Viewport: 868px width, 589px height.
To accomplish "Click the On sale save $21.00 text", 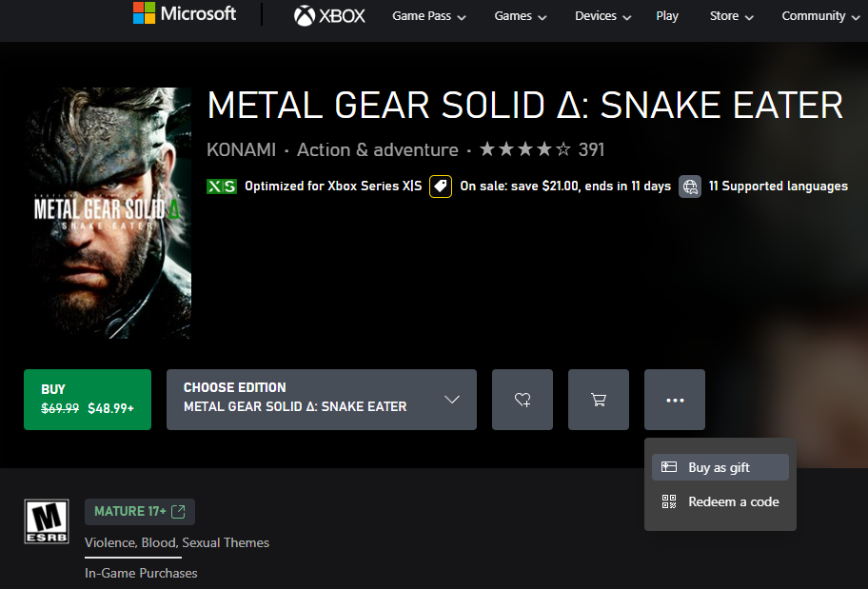I will tap(565, 186).
